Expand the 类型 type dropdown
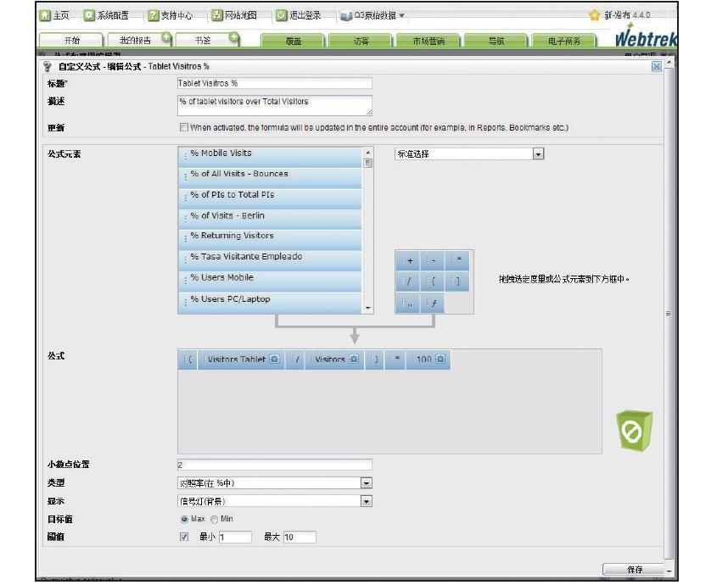728x585 pixels. 367,483
